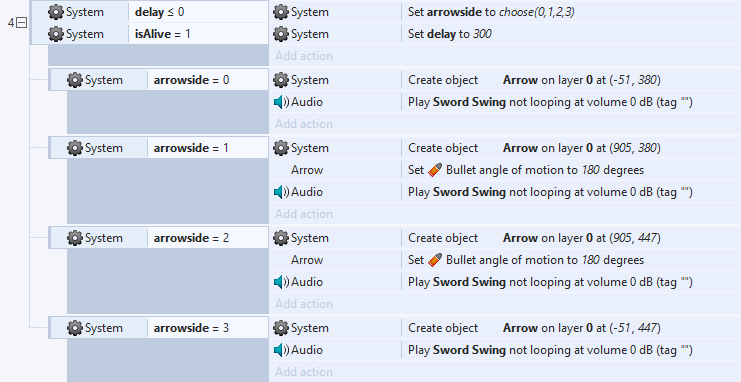Click the bullet icon on the arrowside = 1 angle action
The width and height of the screenshot is (741, 382).
point(435,170)
